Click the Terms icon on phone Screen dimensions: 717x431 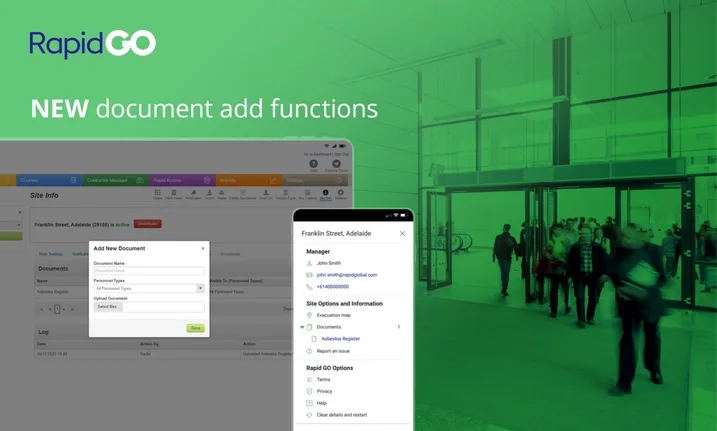[x=309, y=380]
